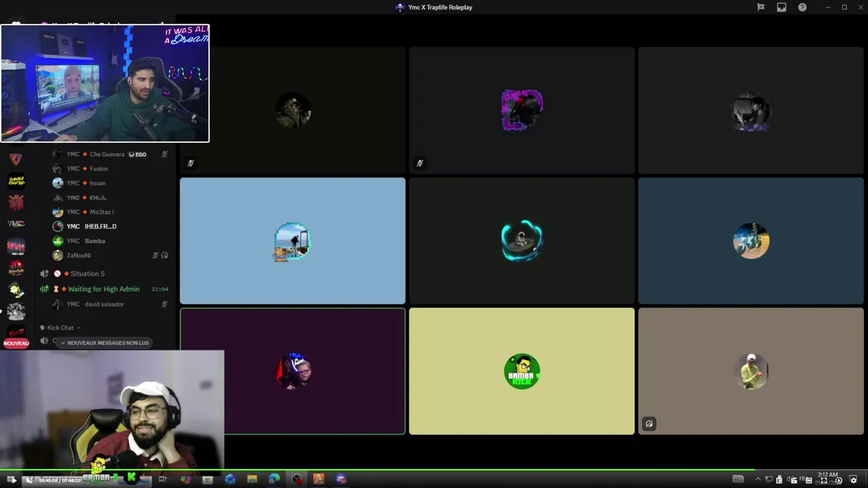Jump to NOUVEAUX MESSAGES NON LUS
Image resolution: width=868 pixels, height=488 pixels.
pyautogui.click(x=104, y=343)
